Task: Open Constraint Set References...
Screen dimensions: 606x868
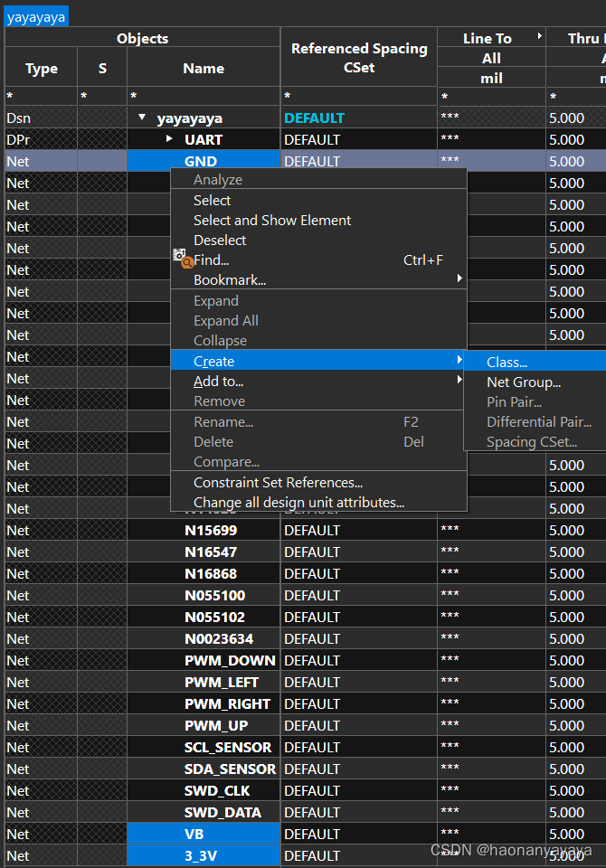Action: (x=318, y=483)
